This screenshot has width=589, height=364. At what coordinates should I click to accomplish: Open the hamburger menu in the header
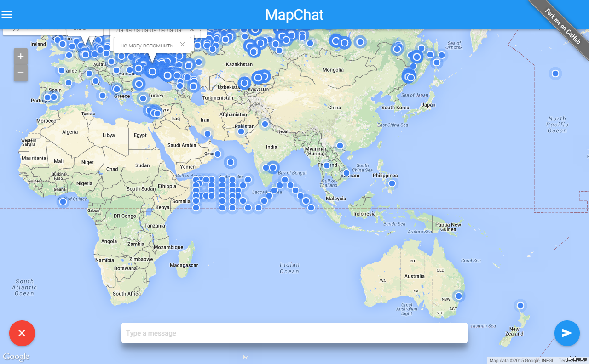7,15
